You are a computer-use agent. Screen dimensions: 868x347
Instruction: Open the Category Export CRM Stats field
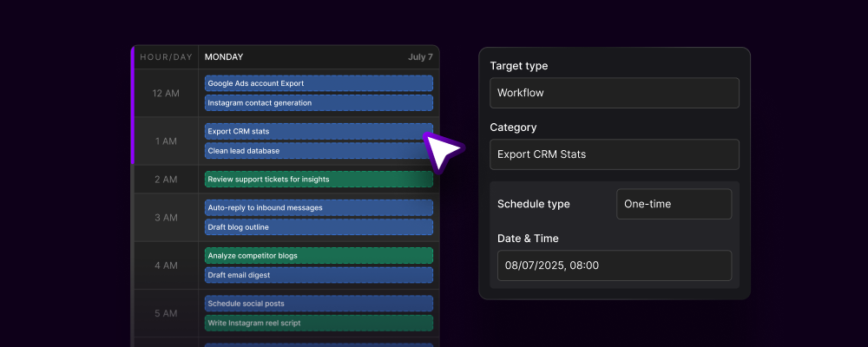click(615, 154)
